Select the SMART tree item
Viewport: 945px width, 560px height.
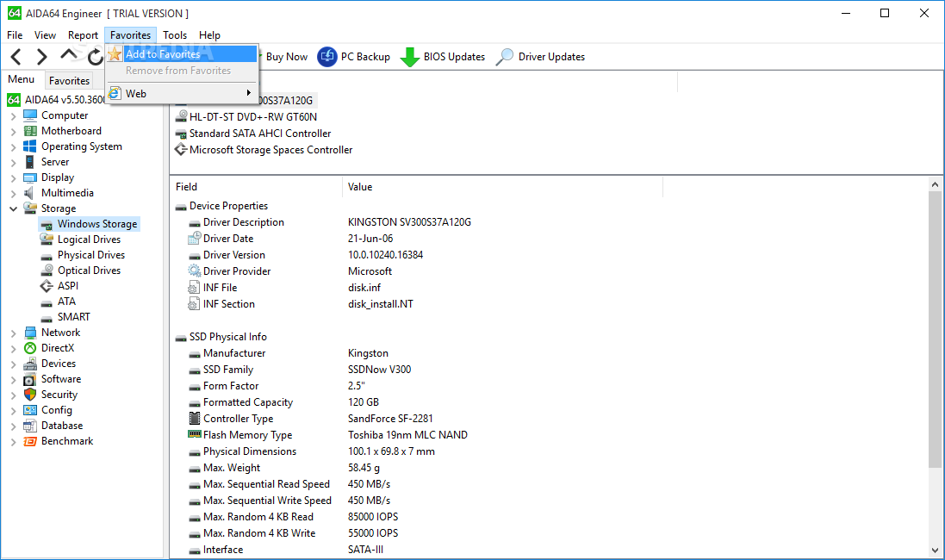[x=73, y=317]
